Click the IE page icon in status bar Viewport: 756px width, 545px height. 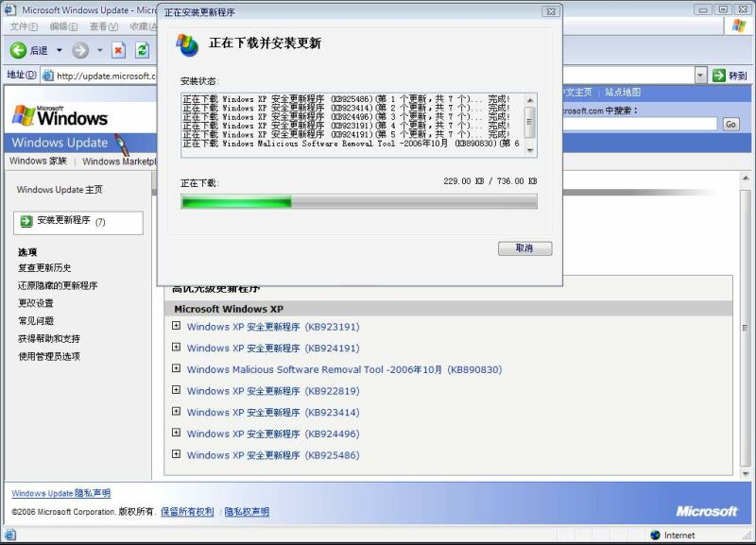tap(10, 535)
